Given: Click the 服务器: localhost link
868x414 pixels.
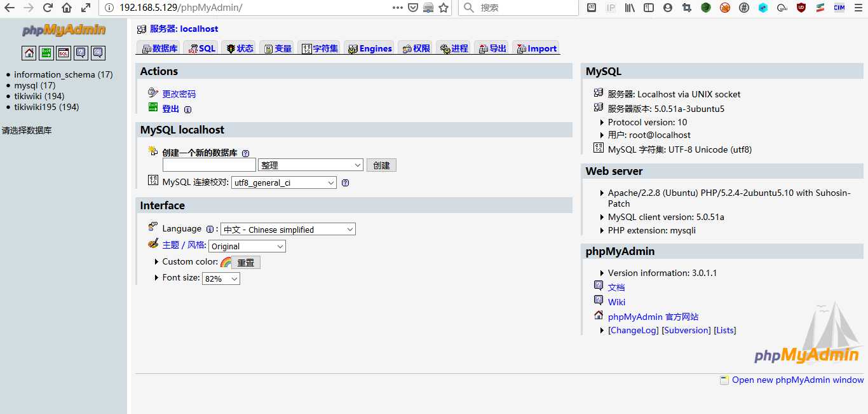Looking at the screenshot, I should [x=184, y=29].
